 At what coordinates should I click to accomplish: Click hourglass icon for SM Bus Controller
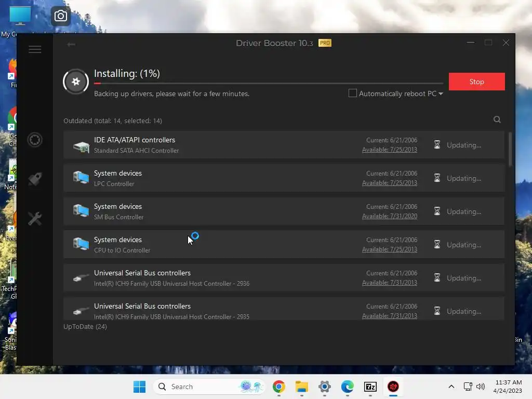[x=437, y=211]
